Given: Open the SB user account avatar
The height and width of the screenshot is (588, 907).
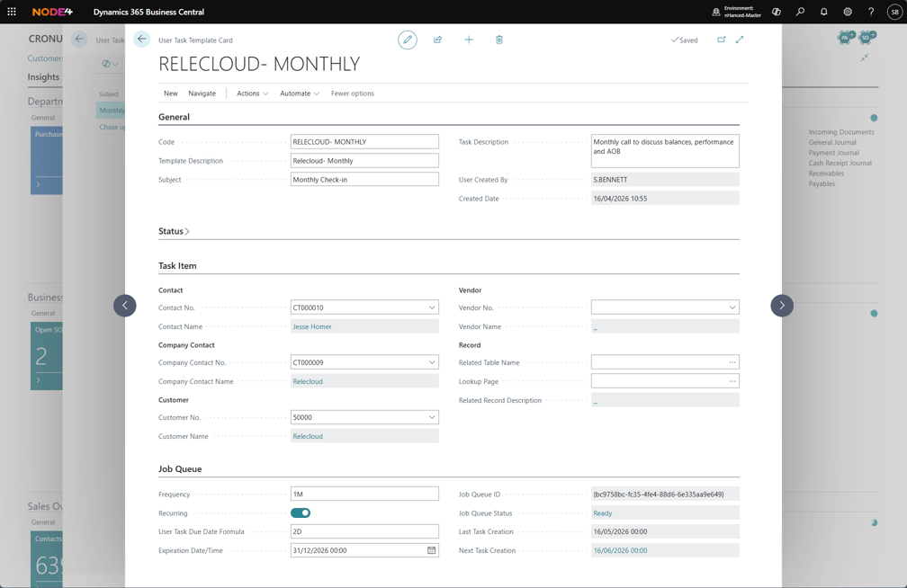Looking at the screenshot, I should [894, 12].
